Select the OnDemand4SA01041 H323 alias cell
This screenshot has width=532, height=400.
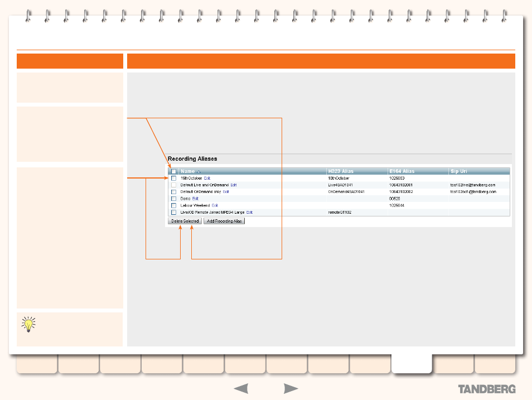pyautogui.click(x=346, y=192)
